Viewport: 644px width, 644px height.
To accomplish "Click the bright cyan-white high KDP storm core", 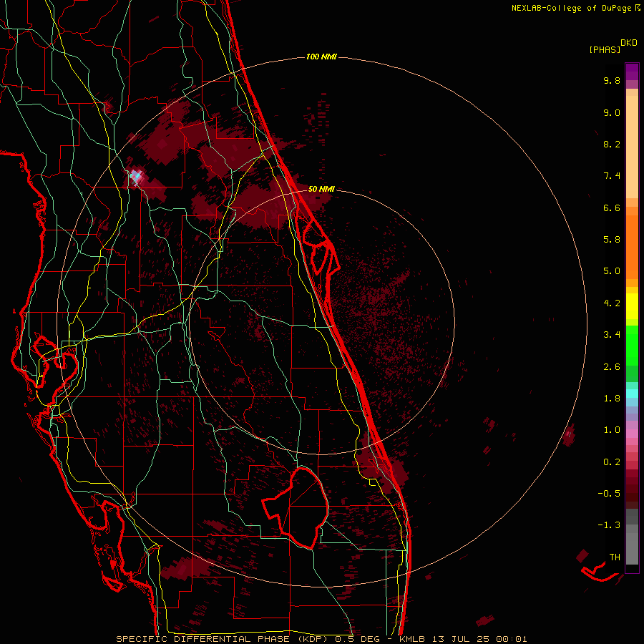I will (136, 177).
